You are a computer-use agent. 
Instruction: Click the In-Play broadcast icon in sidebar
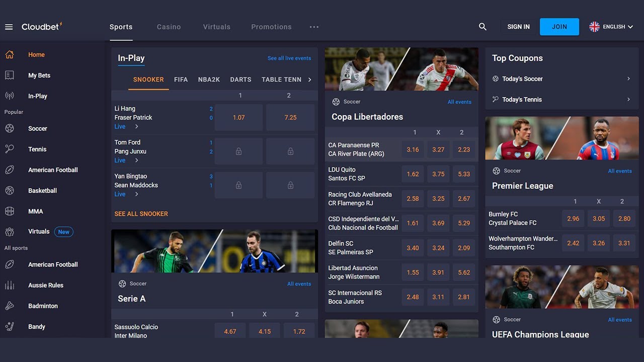tap(10, 96)
